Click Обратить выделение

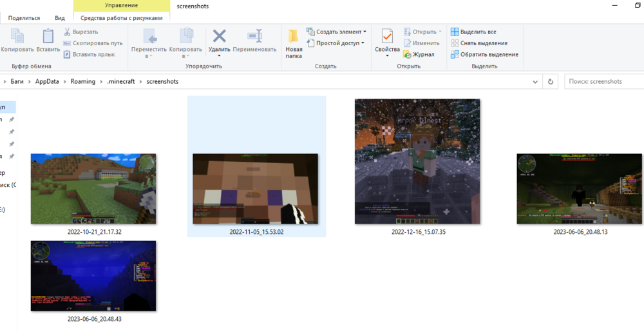click(485, 54)
